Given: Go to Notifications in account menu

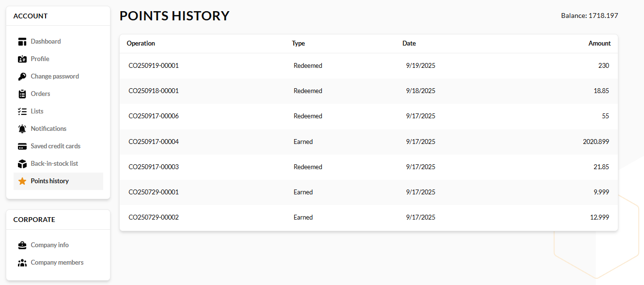Looking at the screenshot, I should pos(48,128).
